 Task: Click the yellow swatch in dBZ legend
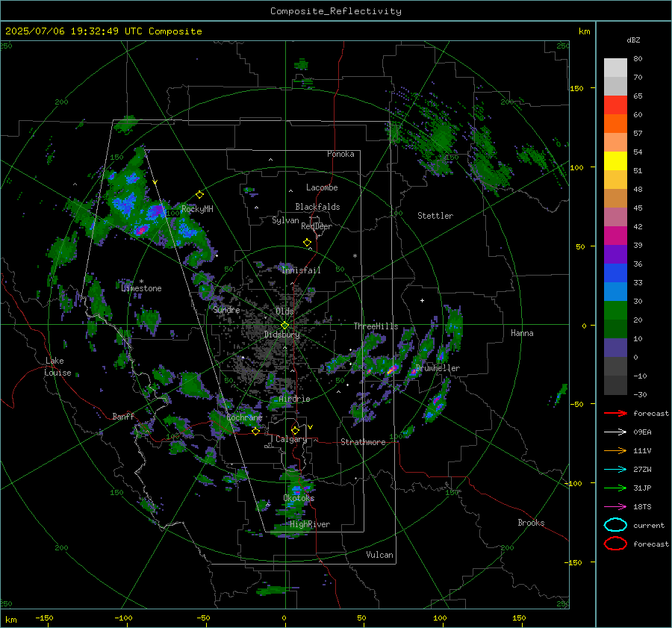[x=615, y=161]
